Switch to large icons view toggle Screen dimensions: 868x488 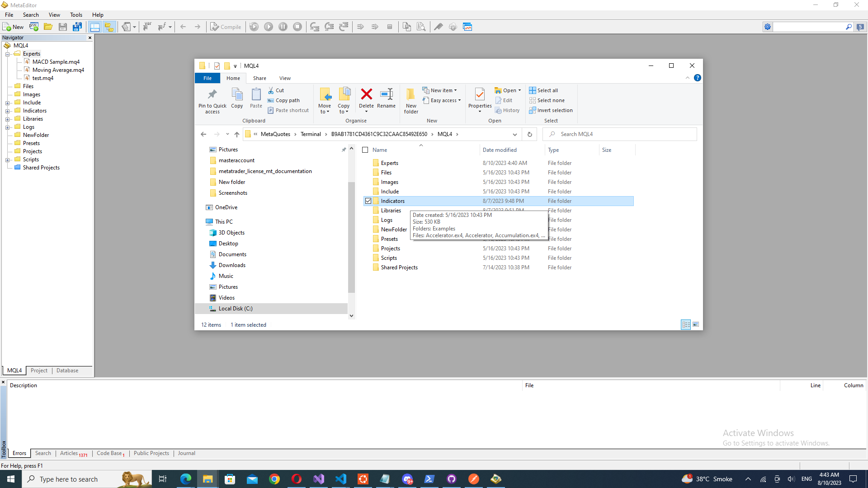coord(696,324)
